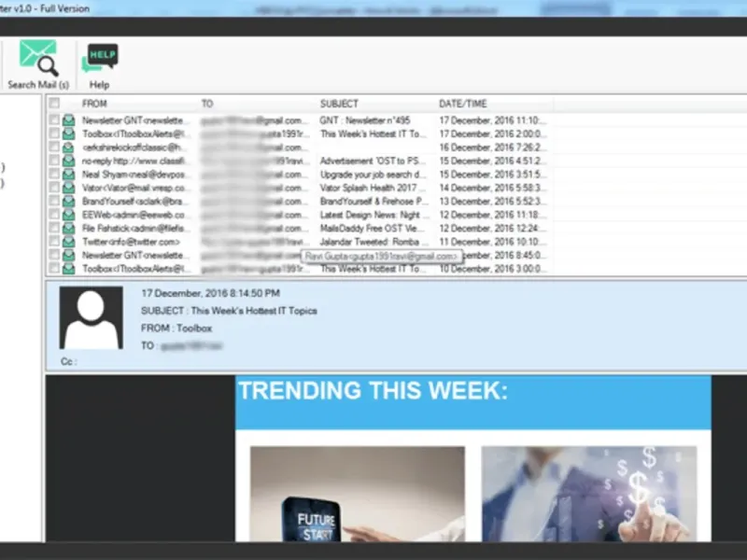Tick the select-all checkbox in header

(54, 103)
